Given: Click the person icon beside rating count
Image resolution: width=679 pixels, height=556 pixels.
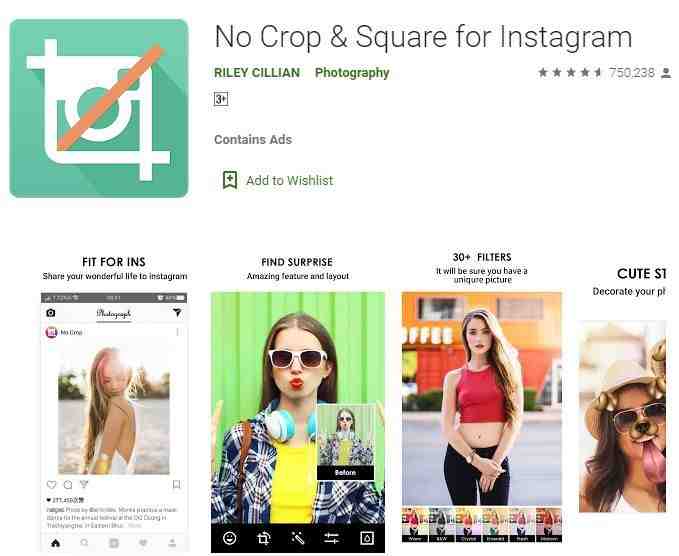Looking at the screenshot, I should 666,73.
